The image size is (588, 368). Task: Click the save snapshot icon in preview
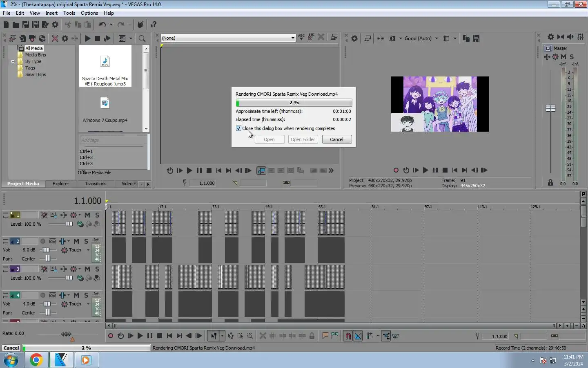coord(476,38)
